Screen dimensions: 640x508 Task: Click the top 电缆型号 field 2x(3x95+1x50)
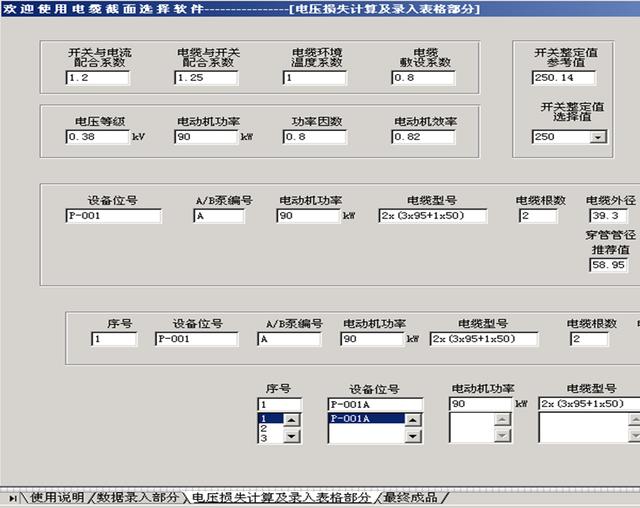(x=433, y=216)
